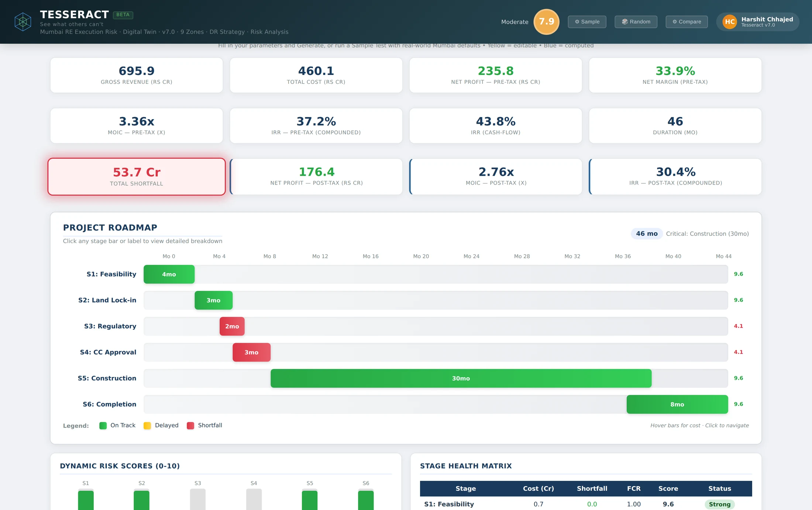
Task: Click the 53.7 Cr Total Shortfall card
Action: [137, 177]
